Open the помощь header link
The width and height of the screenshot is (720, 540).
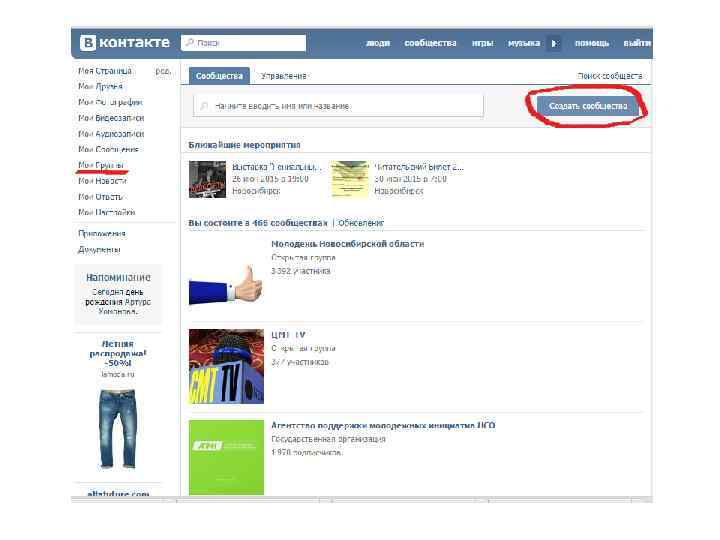592,43
